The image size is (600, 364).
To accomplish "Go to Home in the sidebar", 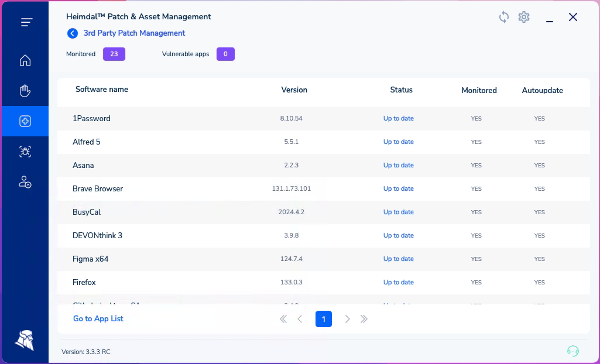I will [x=25, y=60].
